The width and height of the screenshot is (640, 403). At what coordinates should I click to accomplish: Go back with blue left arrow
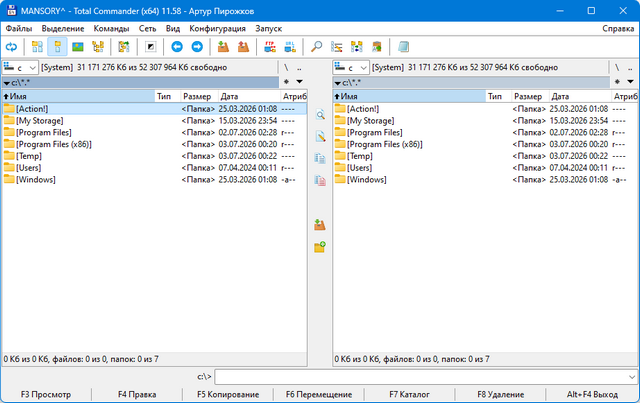click(x=177, y=47)
